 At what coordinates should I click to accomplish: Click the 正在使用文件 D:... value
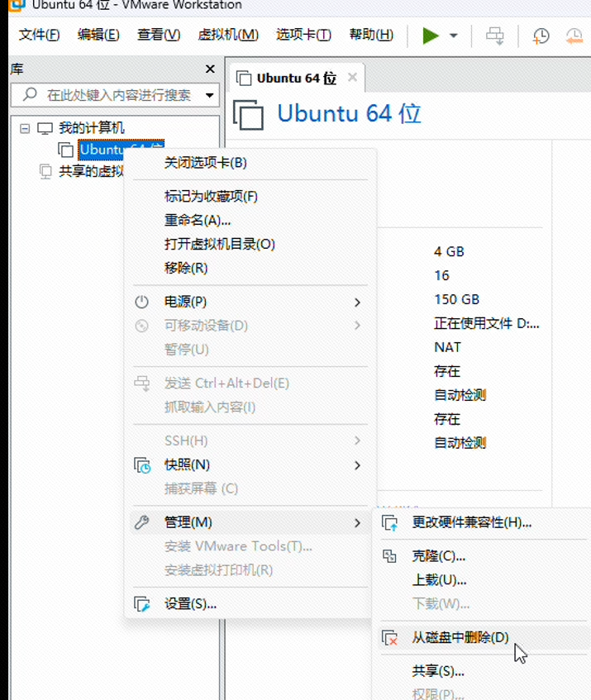[x=487, y=323]
